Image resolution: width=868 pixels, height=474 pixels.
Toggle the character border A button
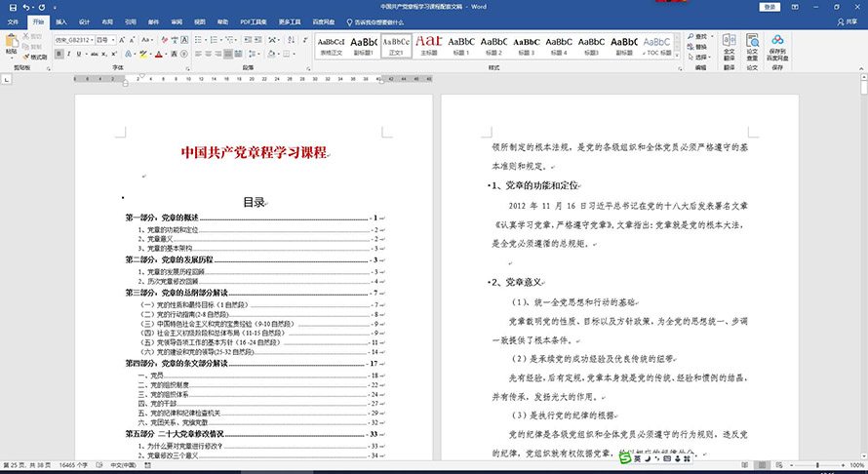(x=184, y=40)
